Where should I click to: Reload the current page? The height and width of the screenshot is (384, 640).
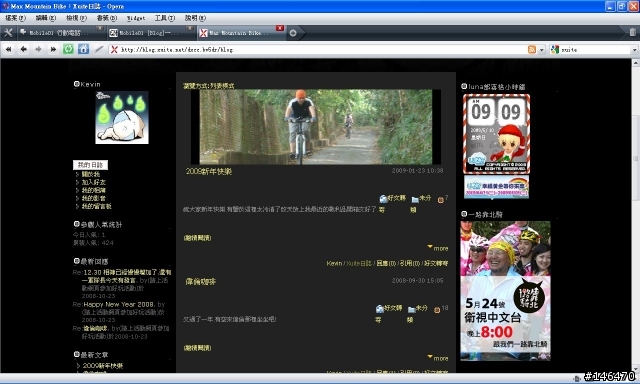(x=68, y=49)
